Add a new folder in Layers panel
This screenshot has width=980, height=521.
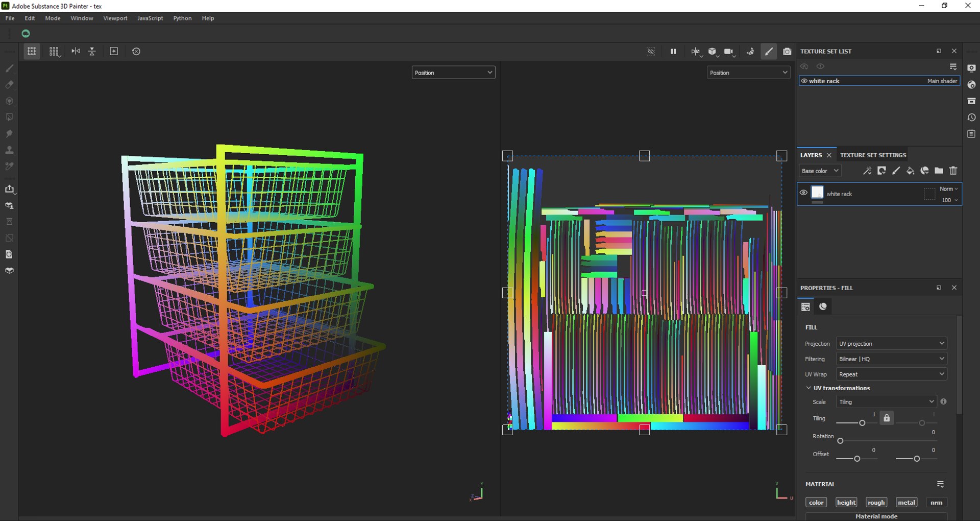pos(939,171)
